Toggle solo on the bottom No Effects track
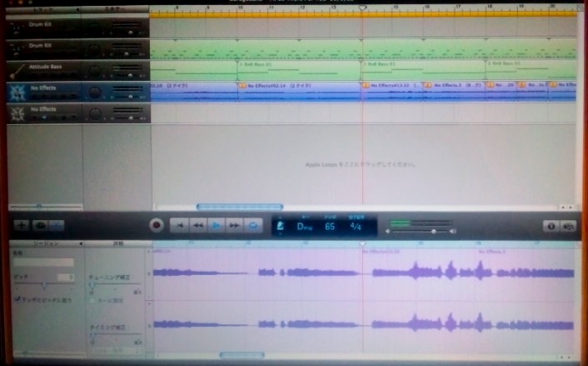Image resolution: width=588 pixels, height=366 pixels. pyautogui.click(x=54, y=118)
